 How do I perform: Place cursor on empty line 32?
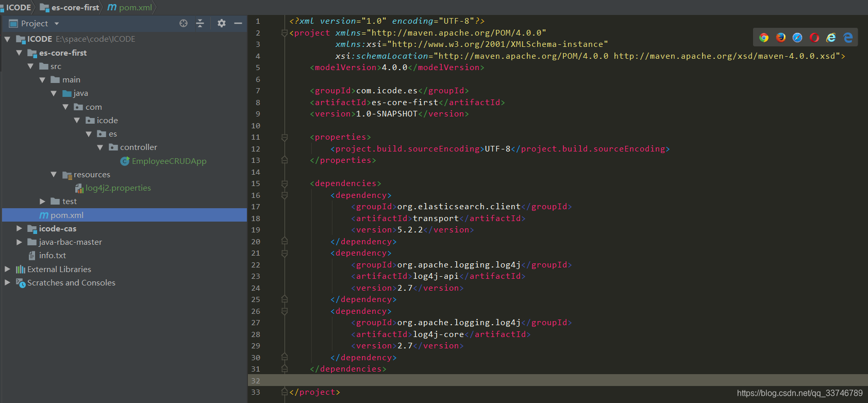(x=557, y=381)
